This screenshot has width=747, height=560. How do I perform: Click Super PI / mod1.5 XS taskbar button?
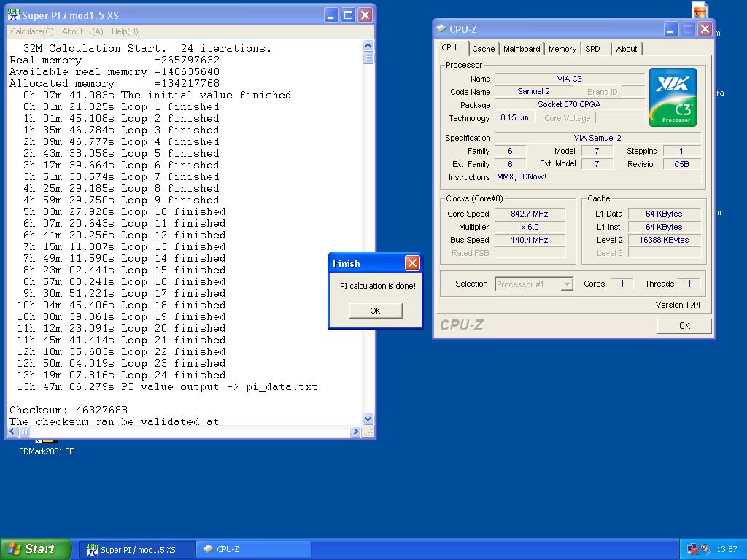[x=136, y=550]
